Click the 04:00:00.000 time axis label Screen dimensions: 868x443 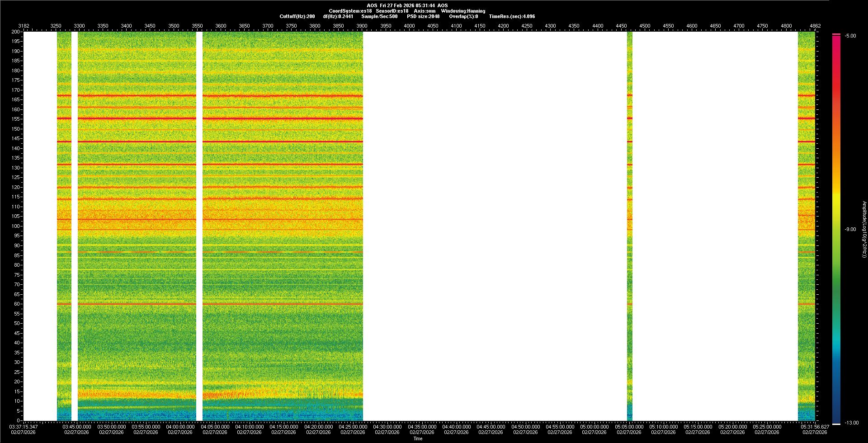(x=180, y=427)
